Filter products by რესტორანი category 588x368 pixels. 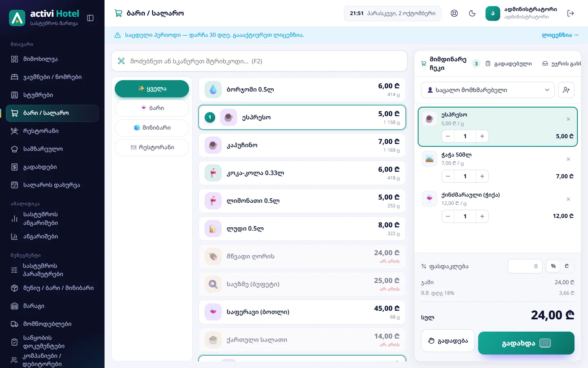click(x=152, y=148)
